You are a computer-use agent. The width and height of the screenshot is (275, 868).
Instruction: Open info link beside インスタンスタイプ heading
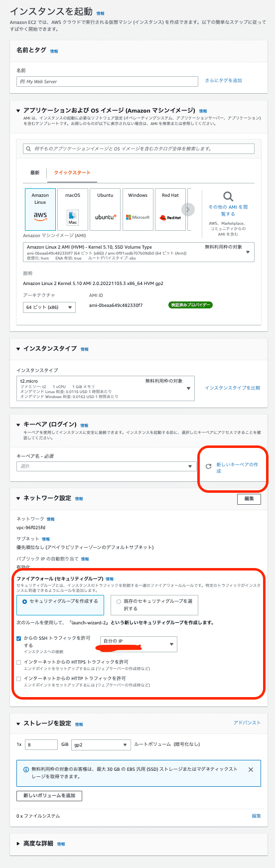pos(85,349)
